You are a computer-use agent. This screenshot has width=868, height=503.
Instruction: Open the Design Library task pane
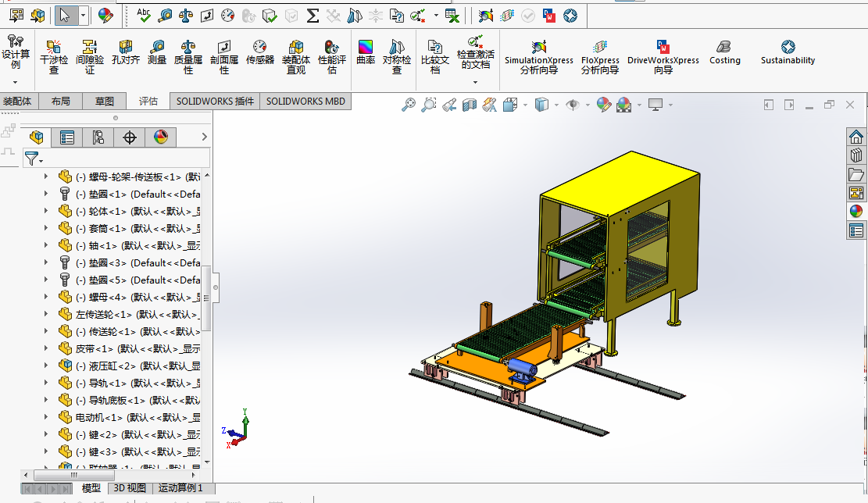pos(855,155)
